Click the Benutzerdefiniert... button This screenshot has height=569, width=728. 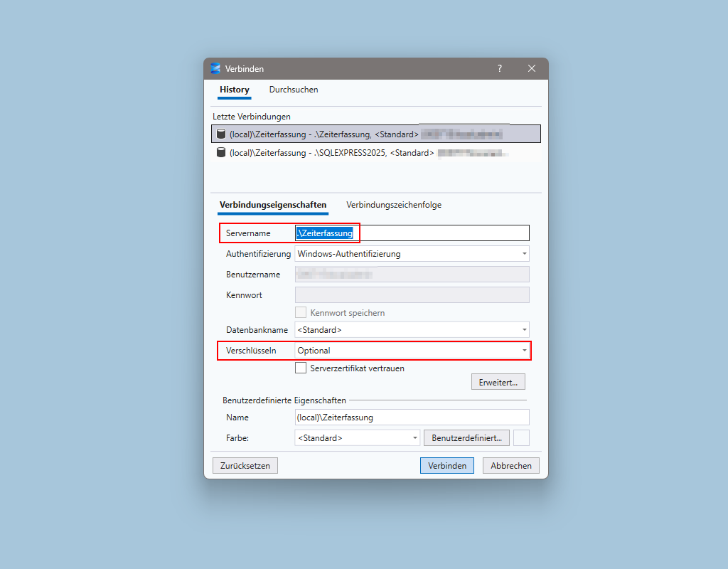tap(466, 437)
